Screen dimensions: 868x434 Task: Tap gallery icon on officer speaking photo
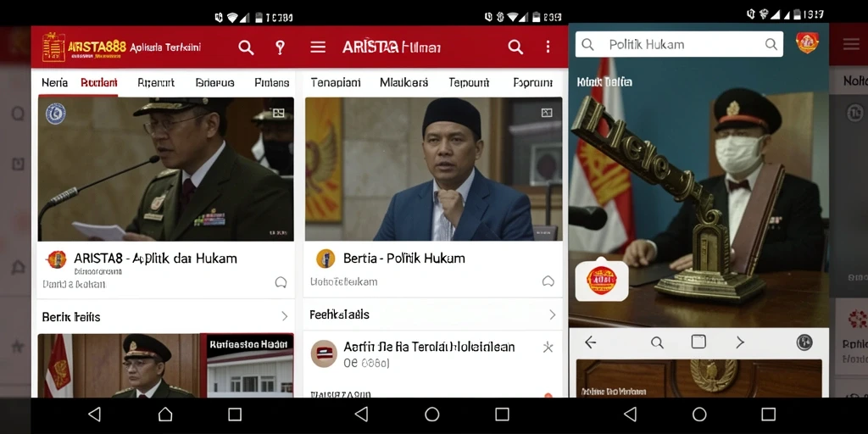click(278, 113)
